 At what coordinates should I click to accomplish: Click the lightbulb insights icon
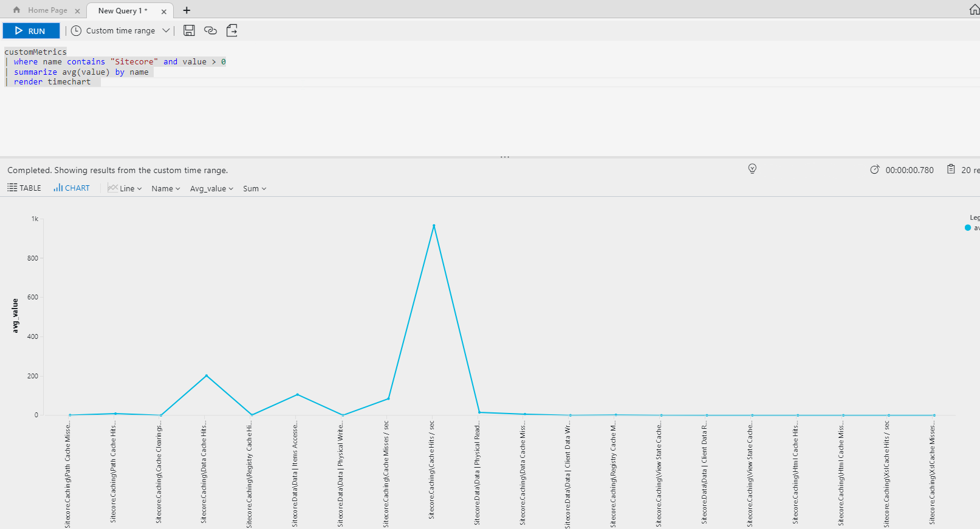[x=752, y=169]
